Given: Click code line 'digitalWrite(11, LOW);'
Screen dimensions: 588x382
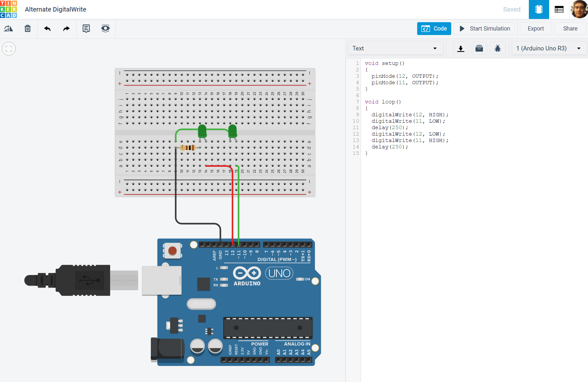Looking at the screenshot, I should coord(408,121).
